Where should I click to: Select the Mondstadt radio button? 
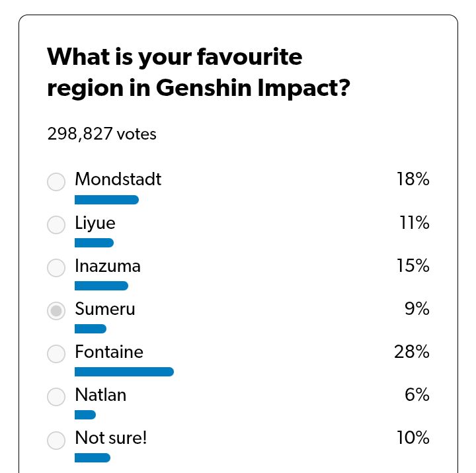click(56, 182)
